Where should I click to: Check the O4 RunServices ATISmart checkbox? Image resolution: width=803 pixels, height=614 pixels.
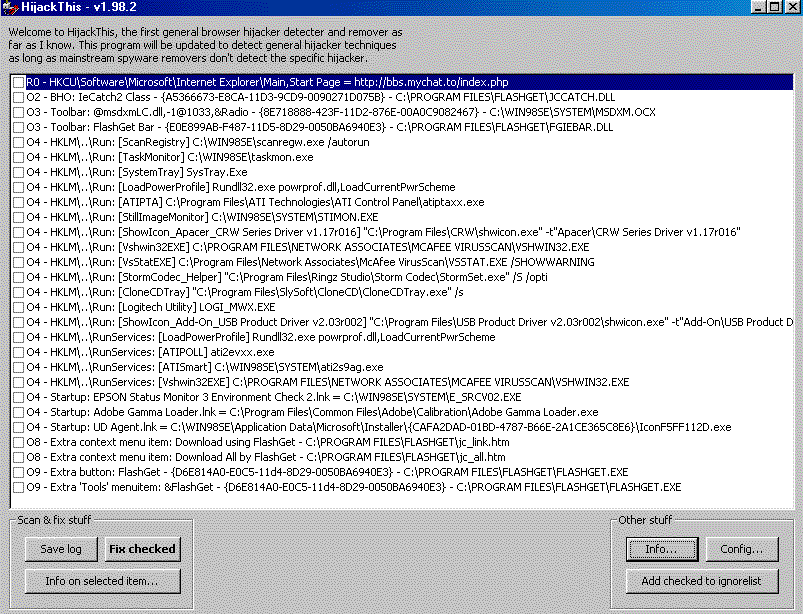coord(18,367)
